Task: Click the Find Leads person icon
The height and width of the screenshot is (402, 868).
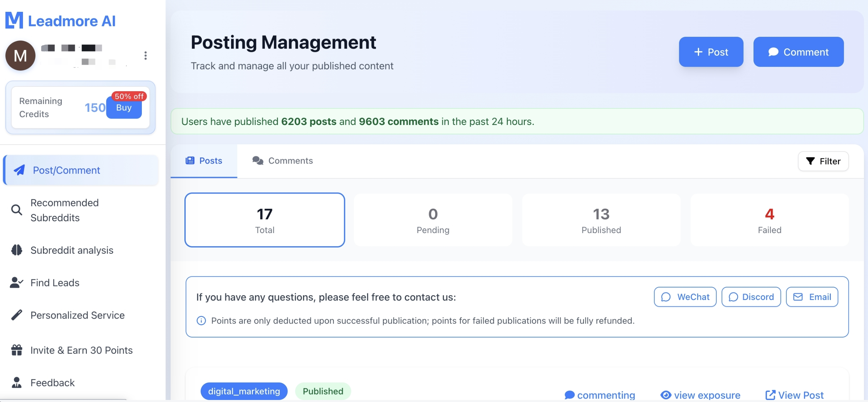Action: tap(17, 282)
